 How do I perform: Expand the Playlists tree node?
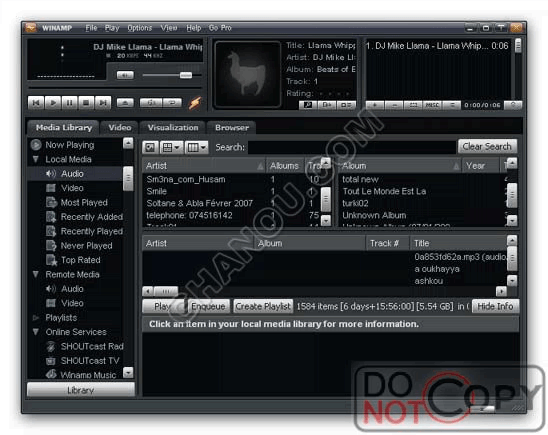(35, 318)
